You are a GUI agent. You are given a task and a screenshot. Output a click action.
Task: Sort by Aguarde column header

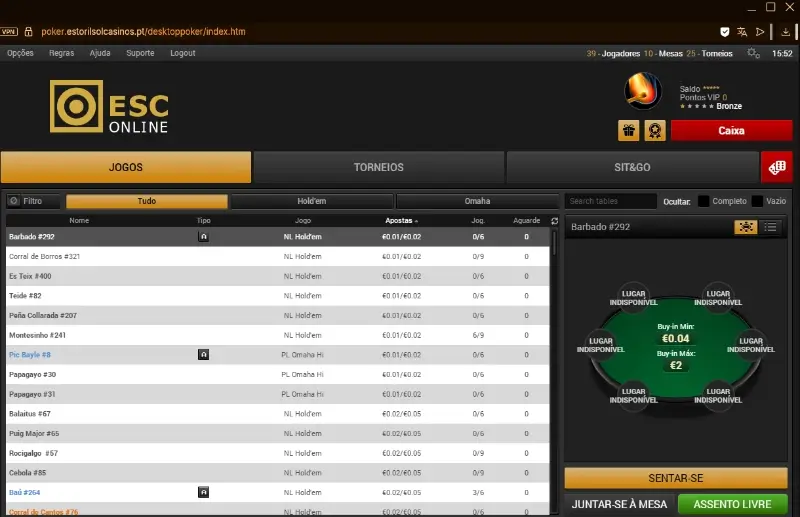527,220
